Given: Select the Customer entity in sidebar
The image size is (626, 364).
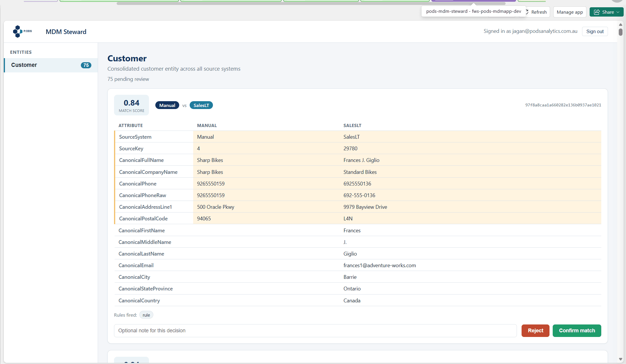Looking at the screenshot, I should tap(51, 65).
